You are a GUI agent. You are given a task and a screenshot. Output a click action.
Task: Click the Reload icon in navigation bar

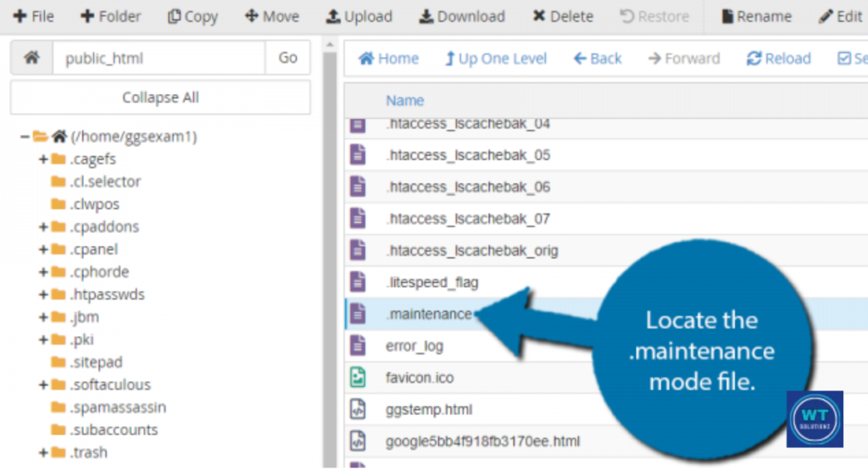754,58
